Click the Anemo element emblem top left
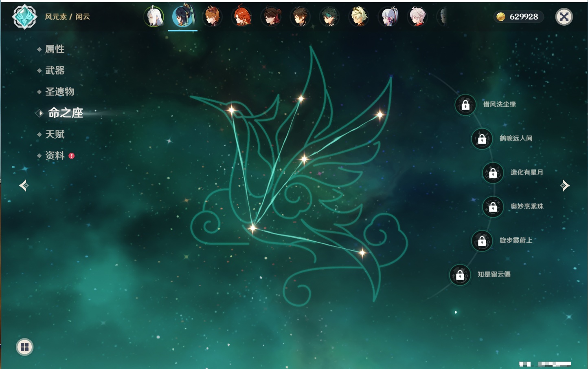Image resolution: width=588 pixels, height=369 pixels. 24,17
